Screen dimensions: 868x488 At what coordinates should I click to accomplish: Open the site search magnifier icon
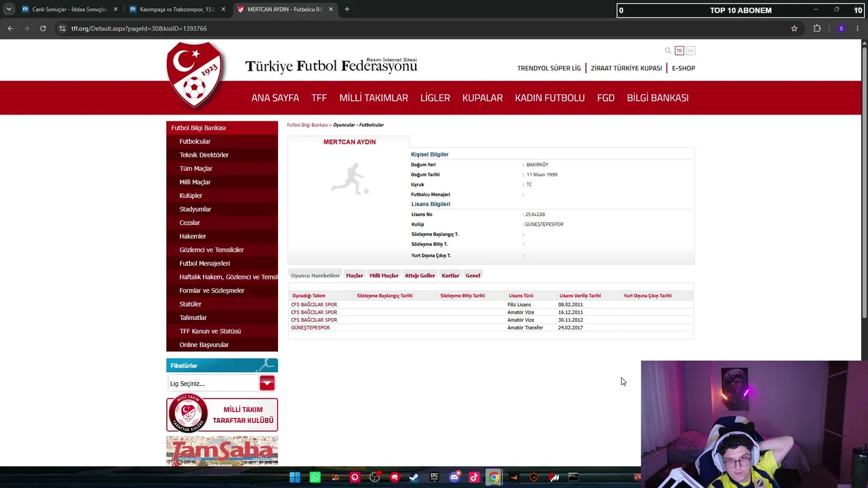click(x=668, y=51)
